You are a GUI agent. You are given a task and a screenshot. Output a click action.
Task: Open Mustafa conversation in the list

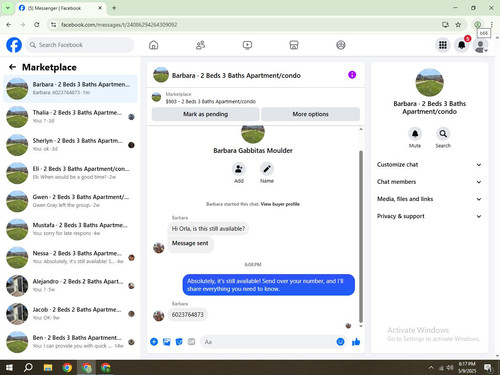(x=70, y=229)
